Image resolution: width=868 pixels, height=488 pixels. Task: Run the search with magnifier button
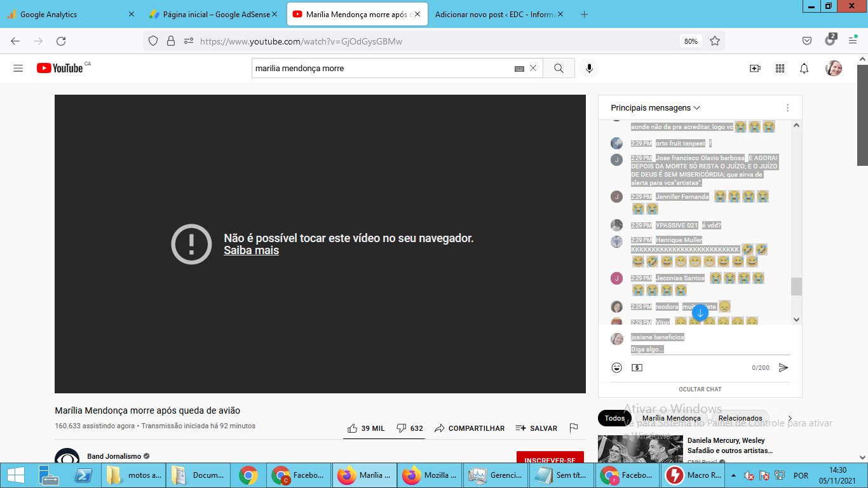[x=559, y=68]
